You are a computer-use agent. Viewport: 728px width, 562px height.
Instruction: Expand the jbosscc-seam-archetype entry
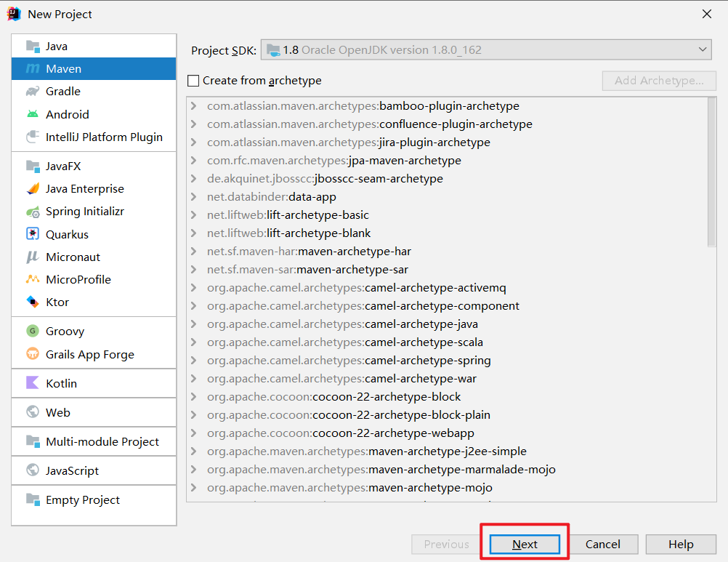pos(193,178)
